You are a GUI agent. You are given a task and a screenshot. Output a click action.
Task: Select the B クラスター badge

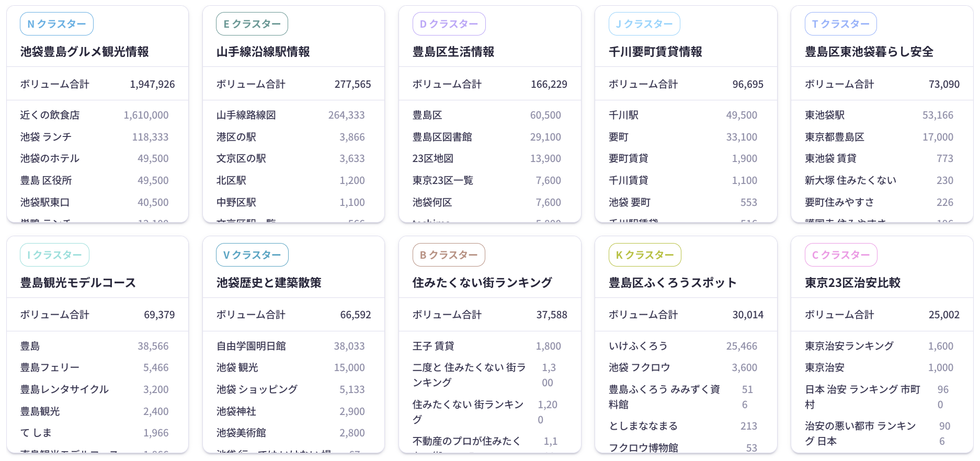tap(449, 255)
